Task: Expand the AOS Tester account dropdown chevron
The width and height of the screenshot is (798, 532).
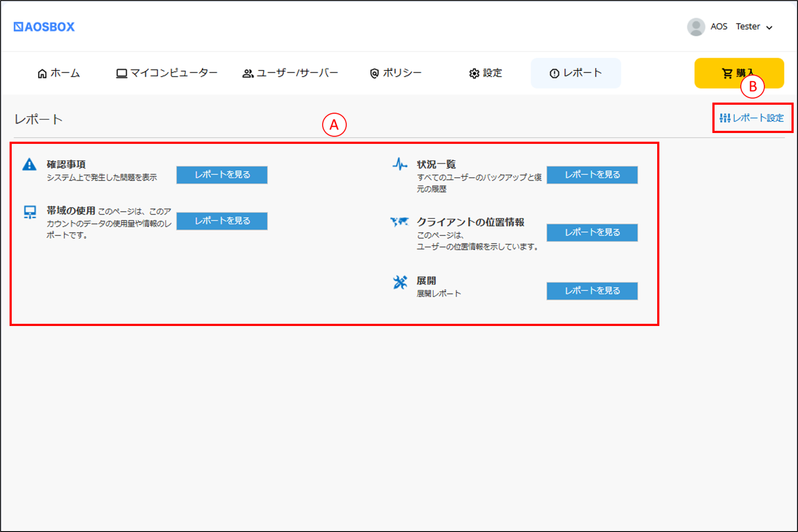Action: (x=769, y=28)
